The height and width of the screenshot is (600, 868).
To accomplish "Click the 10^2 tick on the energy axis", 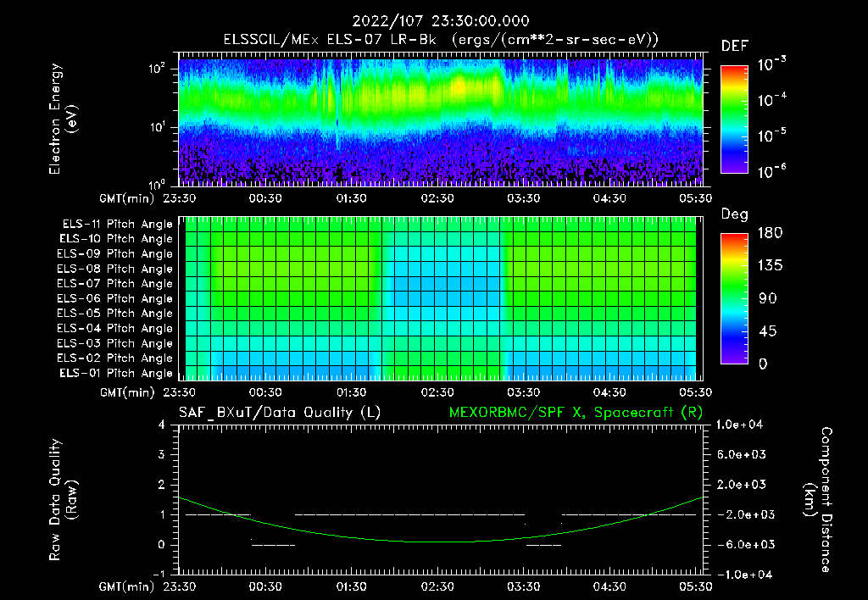I will (157, 69).
